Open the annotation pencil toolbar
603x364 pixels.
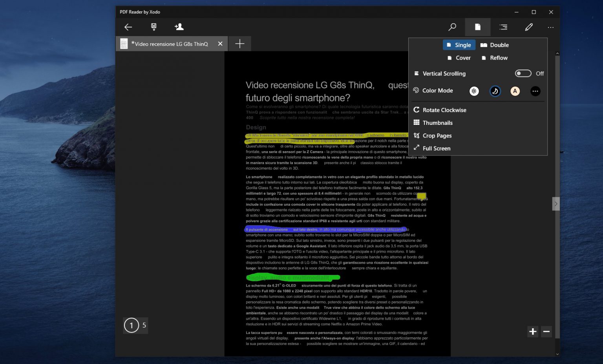click(x=529, y=27)
